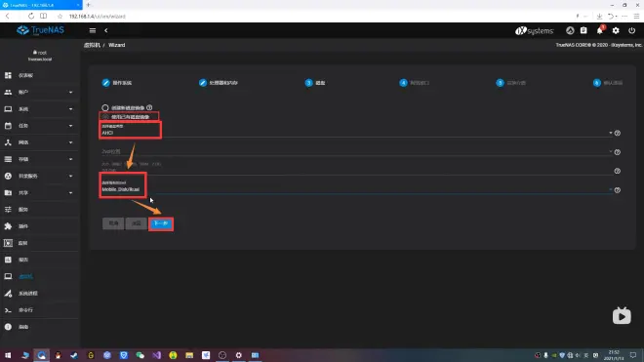Open the System laptop icon in sidebar
644x362 pixels.
coord(8,109)
